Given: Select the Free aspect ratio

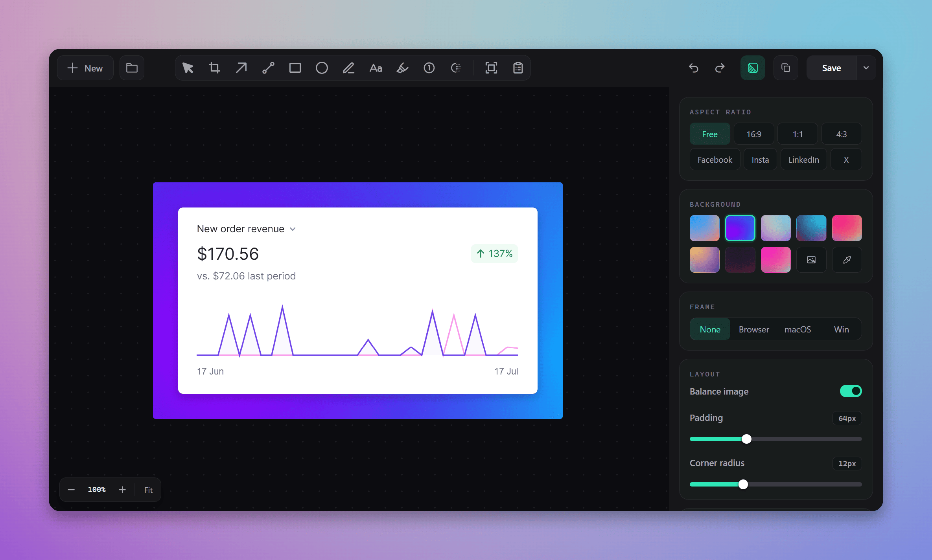Looking at the screenshot, I should (x=710, y=134).
